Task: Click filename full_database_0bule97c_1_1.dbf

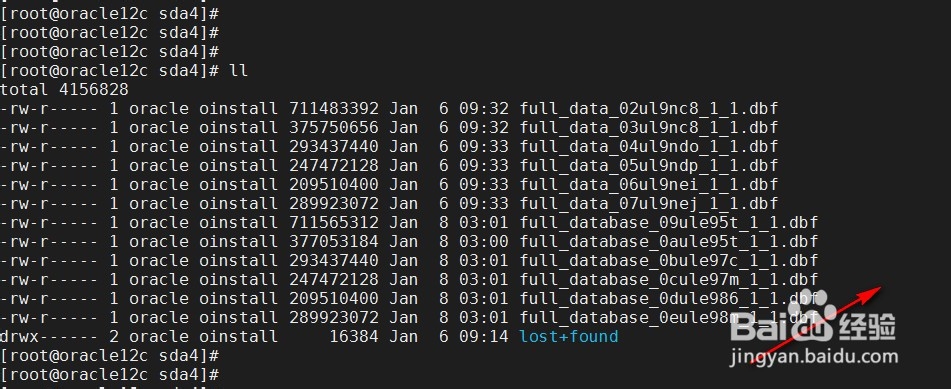Action: pos(669,260)
